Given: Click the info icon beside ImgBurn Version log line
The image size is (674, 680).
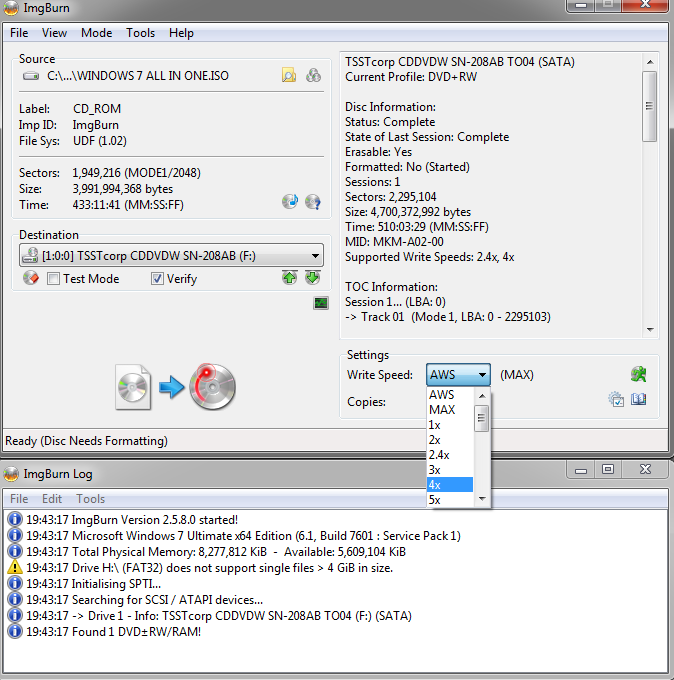Looking at the screenshot, I should 15,519.
